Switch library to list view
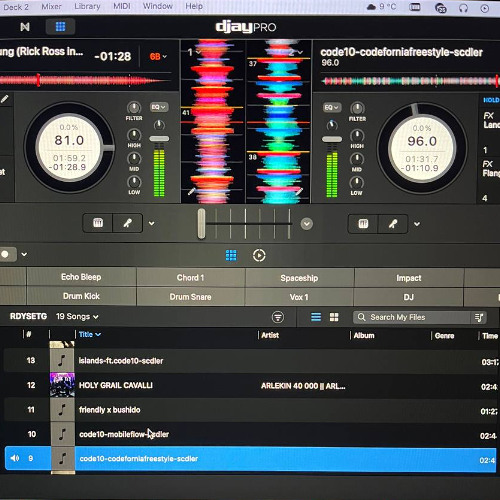The height and width of the screenshot is (500, 500). click(316, 317)
